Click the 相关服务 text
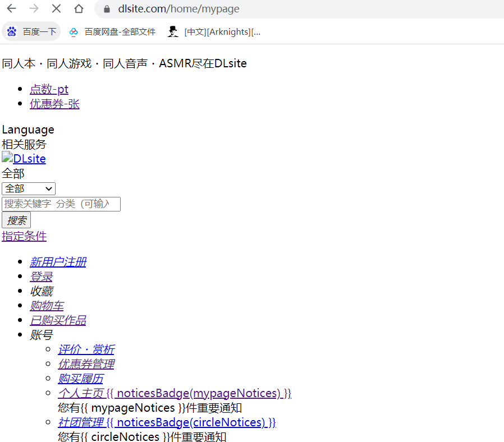Viewport: 504px width, 442px height. point(24,144)
